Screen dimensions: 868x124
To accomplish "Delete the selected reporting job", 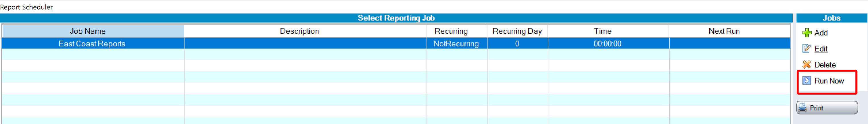I will point(825,65).
